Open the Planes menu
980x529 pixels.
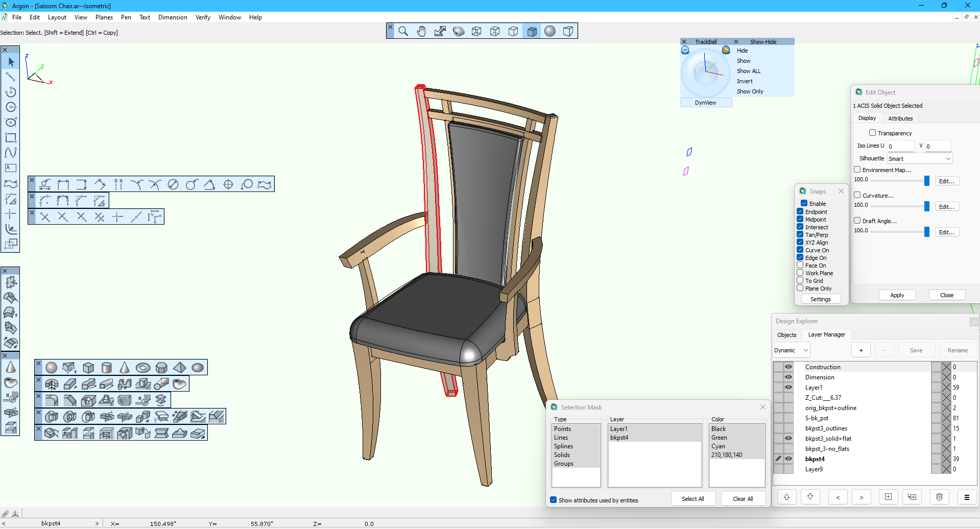tap(104, 17)
